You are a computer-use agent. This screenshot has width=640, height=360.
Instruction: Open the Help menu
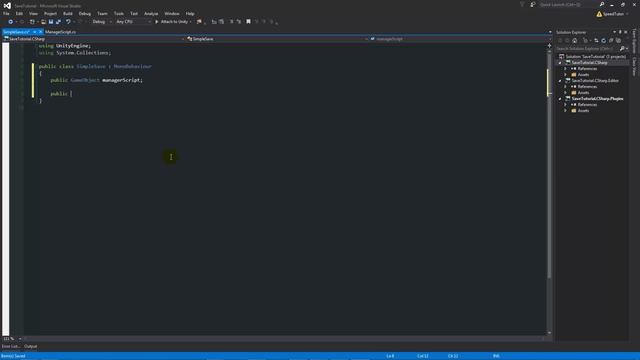tap(190, 13)
